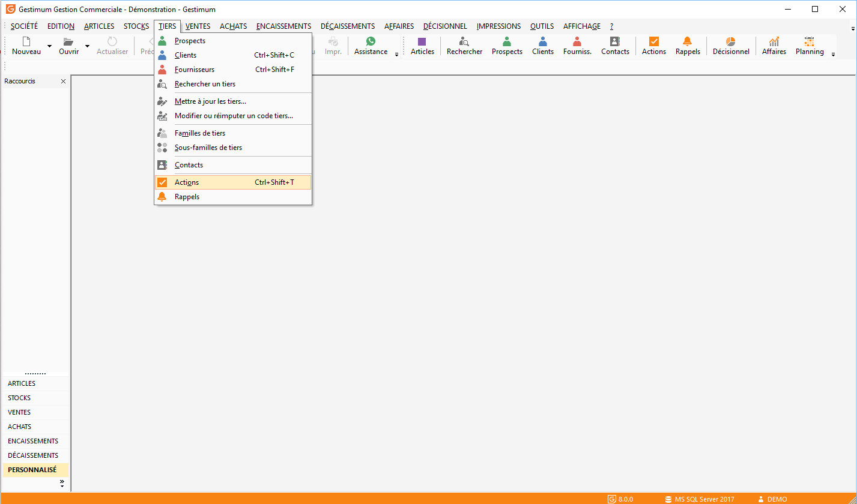This screenshot has height=504, width=857.
Task: Open the EDITION menu
Action: point(61,26)
